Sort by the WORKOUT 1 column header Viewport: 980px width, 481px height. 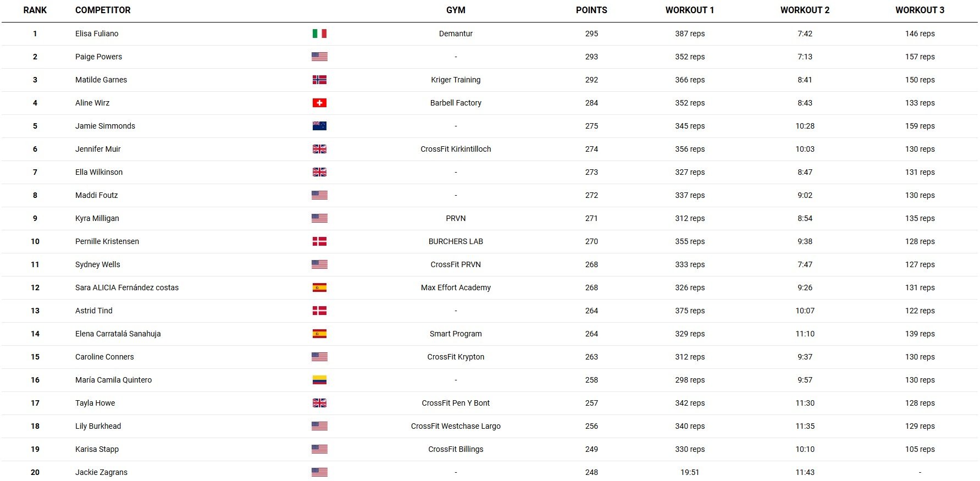(690, 10)
